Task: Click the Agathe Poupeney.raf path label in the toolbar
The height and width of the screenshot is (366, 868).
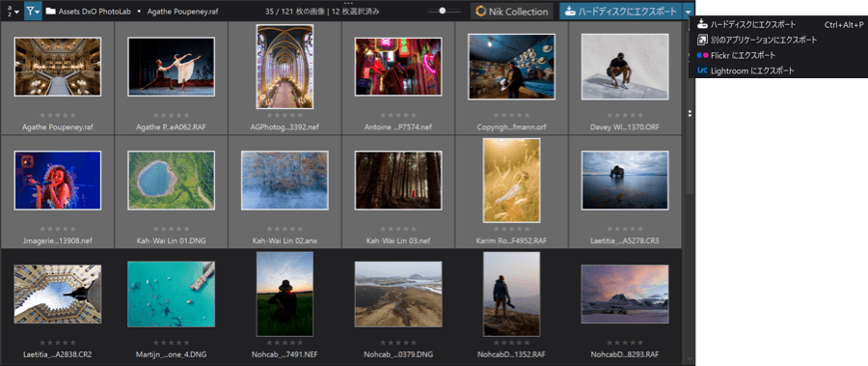Action: pyautogui.click(x=182, y=11)
